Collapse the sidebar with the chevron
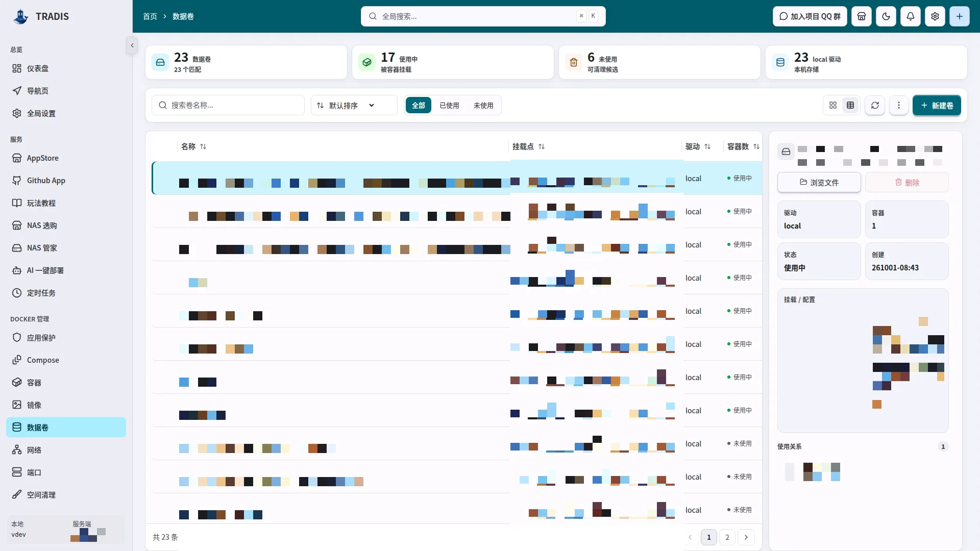This screenshot has height=551, width=980. [x=132, y=45]
